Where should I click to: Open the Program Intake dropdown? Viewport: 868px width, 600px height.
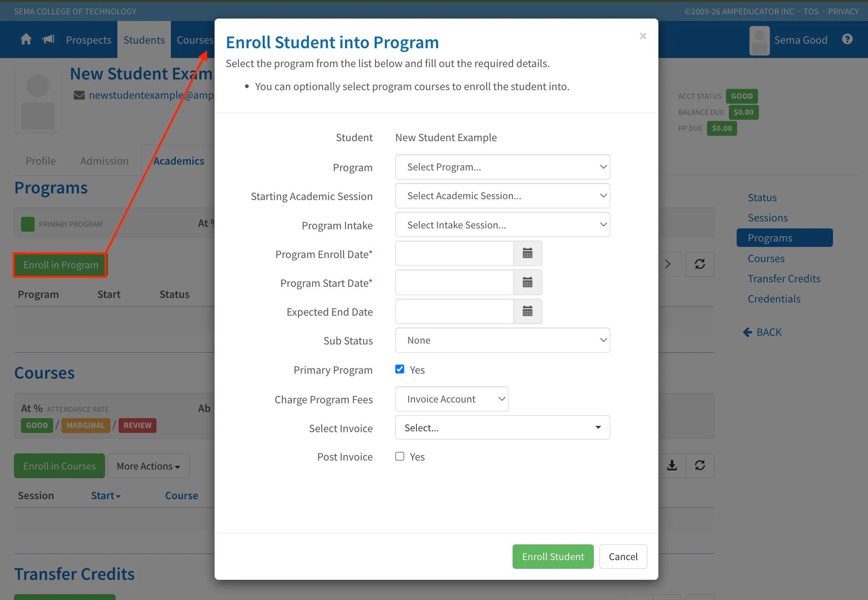click(x=502, y=225)
